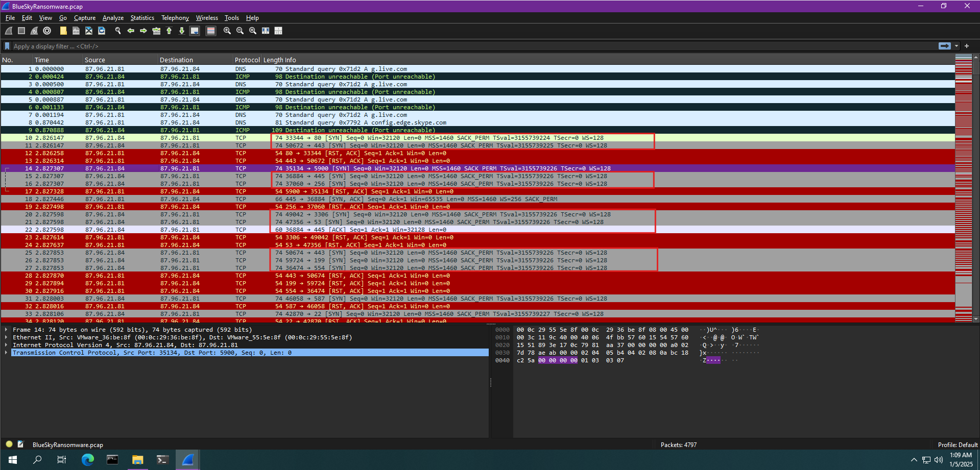Viewport: 980px width, 470px height.
Task: Expand the Frame 14 details tree
Action: 6,330
